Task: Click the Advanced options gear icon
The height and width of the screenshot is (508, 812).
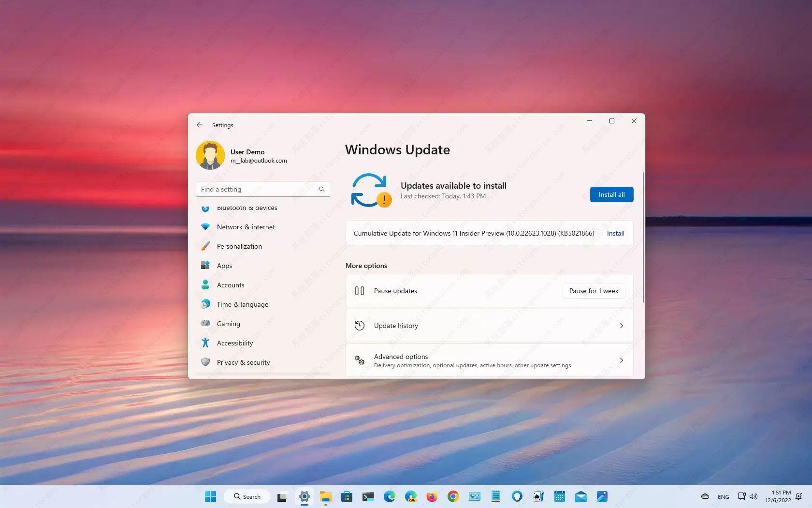Action: tap(359, 360)
